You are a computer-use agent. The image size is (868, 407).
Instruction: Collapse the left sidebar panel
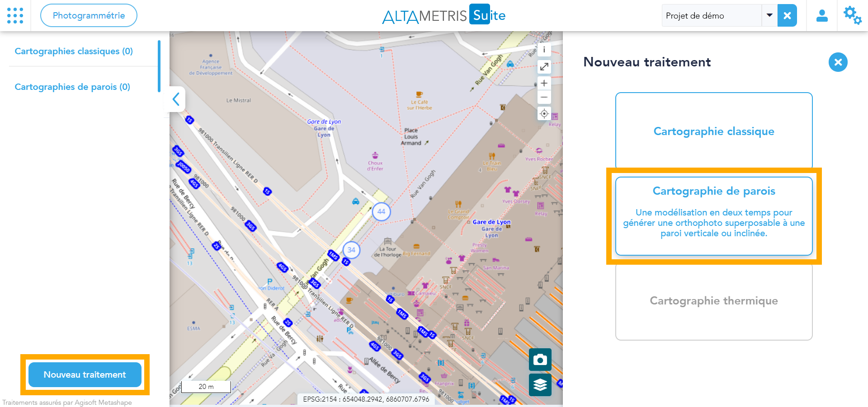[x=176, y=99]
